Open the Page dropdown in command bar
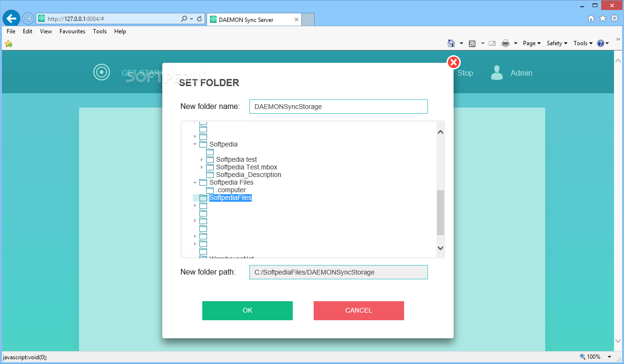Viewport: 624px width, 364px height. click(532, 43)
